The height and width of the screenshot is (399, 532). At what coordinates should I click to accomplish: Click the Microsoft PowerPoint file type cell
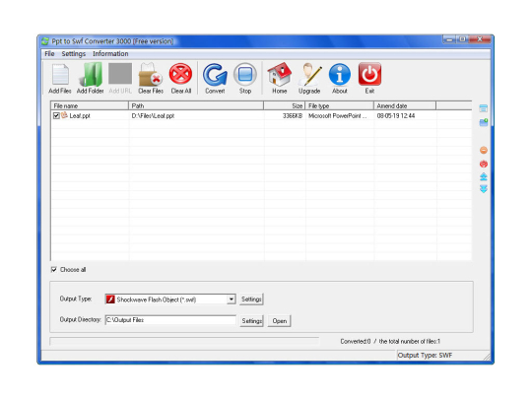point(338,115)
